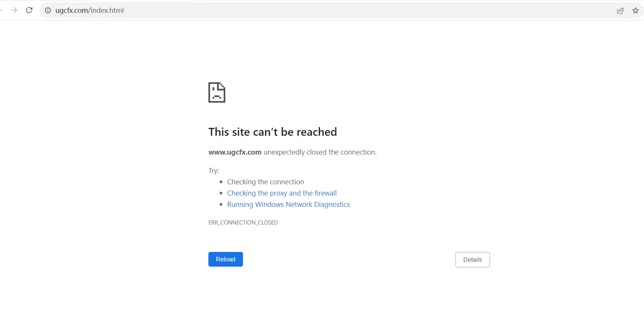Open the site information icon

pyautogui.click(x=48, y=11)
